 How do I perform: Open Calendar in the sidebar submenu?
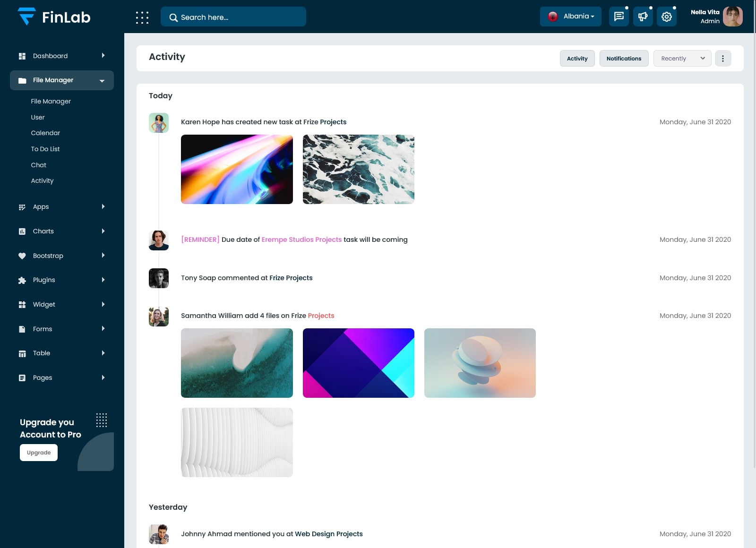[45, 133]
